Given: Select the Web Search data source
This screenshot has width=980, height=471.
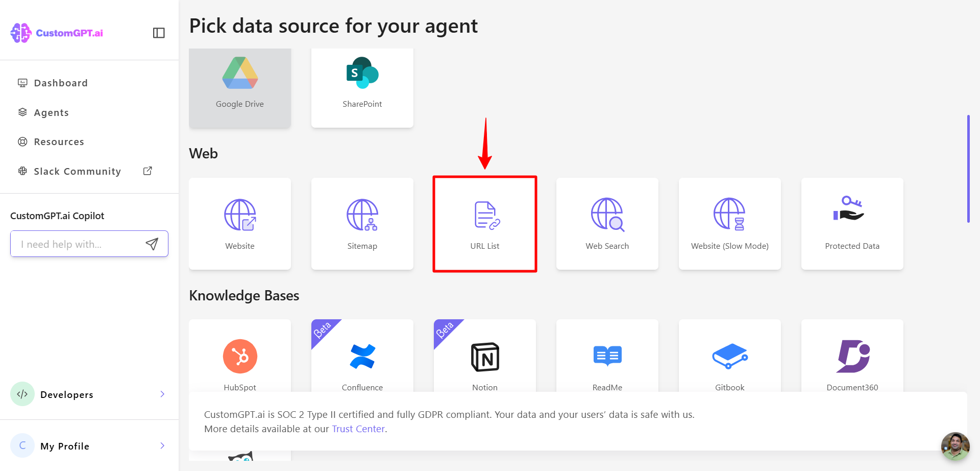Looking at the screenshot, I should click(x=607, y=224).
